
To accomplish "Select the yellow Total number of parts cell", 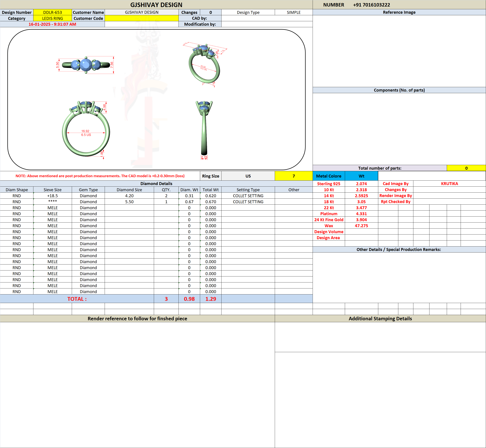I will point(466,168).
